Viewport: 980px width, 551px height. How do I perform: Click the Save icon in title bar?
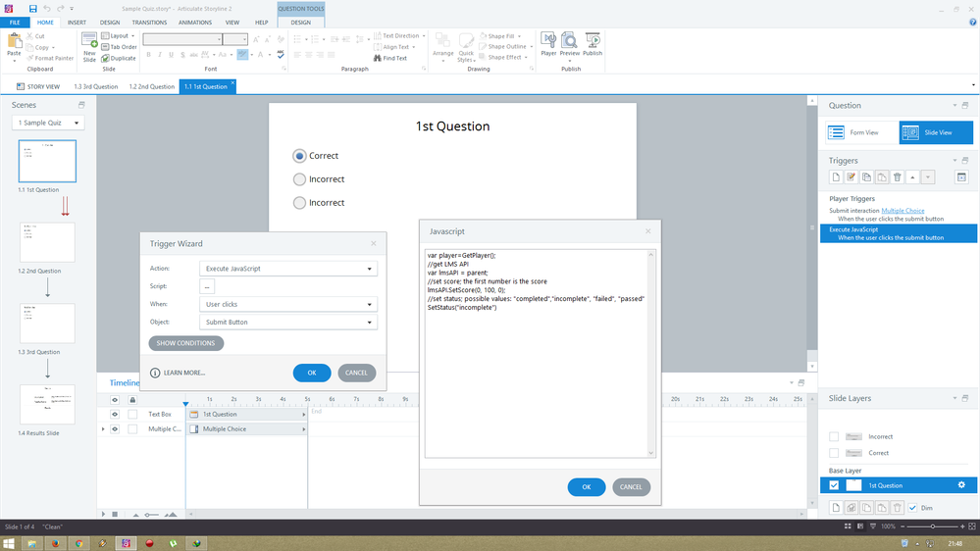[x=32, y=8]
